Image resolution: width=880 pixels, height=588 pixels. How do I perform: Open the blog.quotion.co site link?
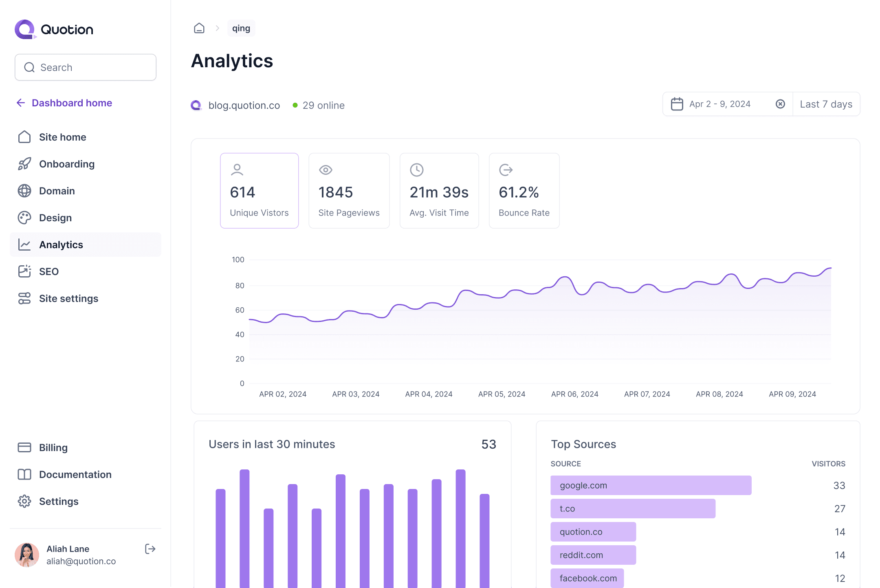[244, 105]
